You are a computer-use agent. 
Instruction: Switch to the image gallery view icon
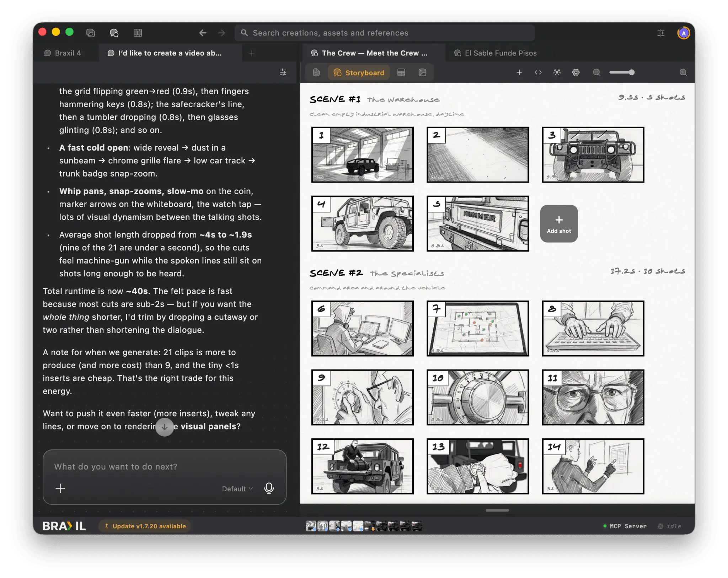[x=422, y=72]
